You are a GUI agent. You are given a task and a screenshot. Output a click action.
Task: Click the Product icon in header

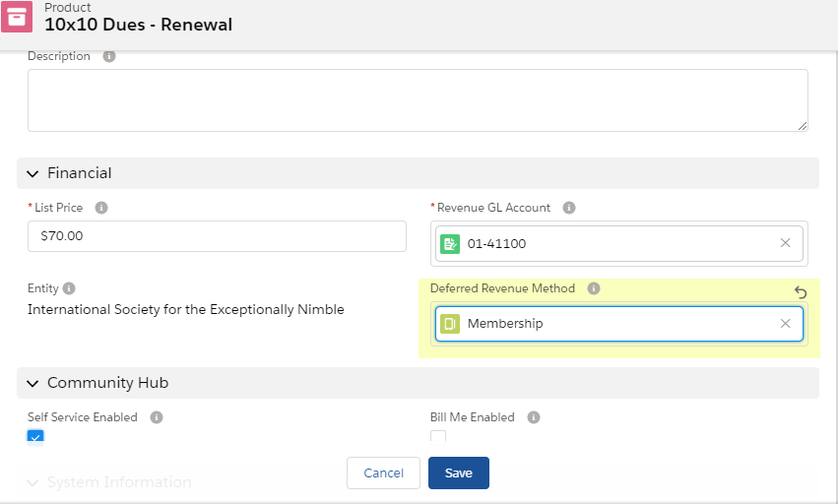[x=17, y=18]
